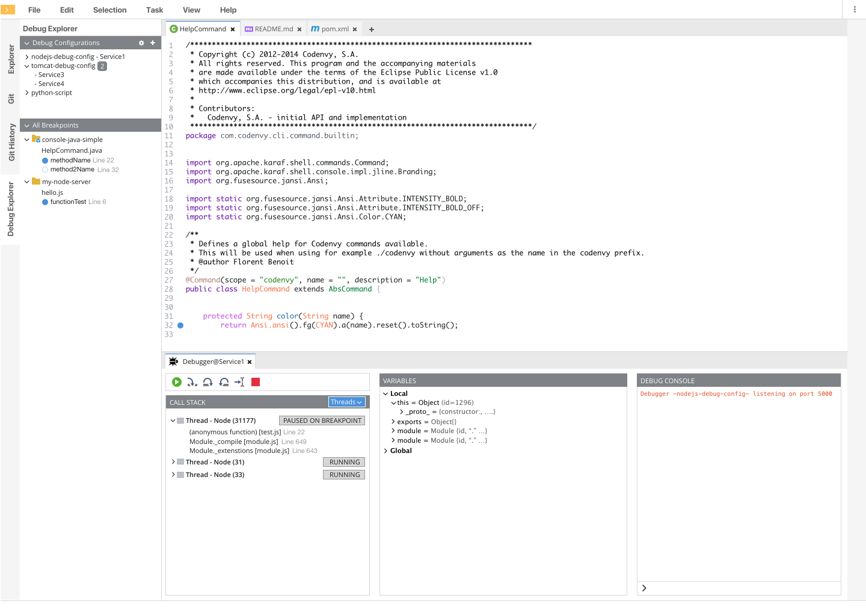The image size is (866, 616).
Task: Collapse the Local variables group
Action: [385, 393]
